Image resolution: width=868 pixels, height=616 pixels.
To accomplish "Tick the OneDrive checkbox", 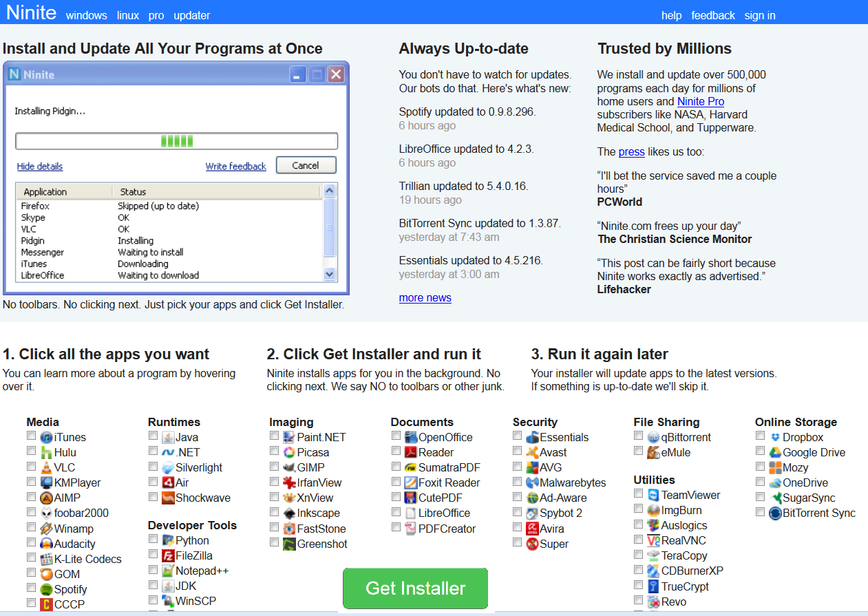I will [x=760, y=481].
